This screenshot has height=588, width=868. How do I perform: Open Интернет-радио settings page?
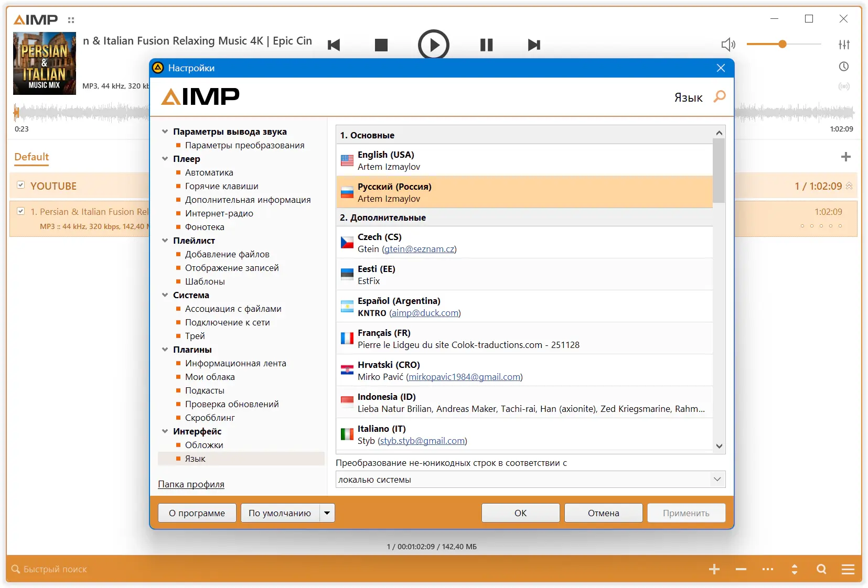point(219,213)
